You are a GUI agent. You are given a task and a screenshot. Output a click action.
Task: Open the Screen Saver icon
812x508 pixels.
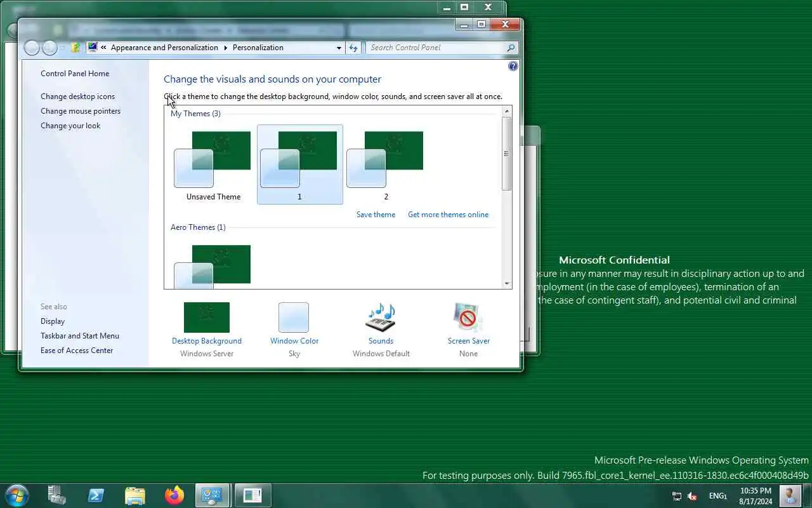468,317
